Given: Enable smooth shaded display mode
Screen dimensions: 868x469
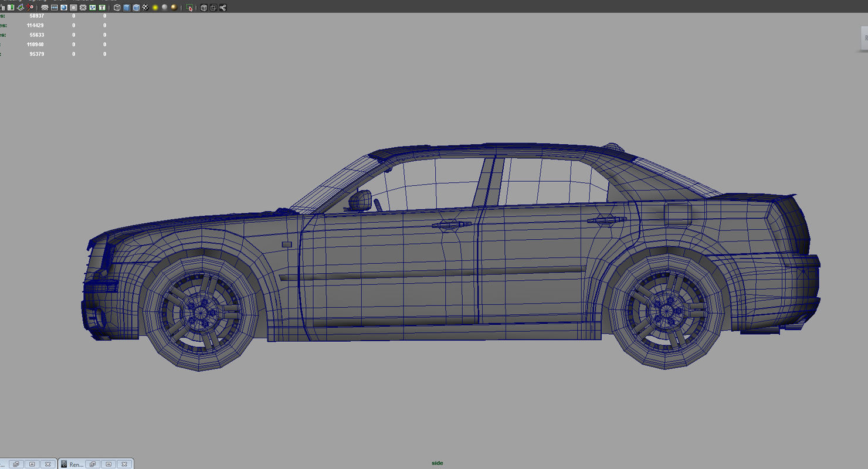Looking at the screenshot, I should 126,7.
